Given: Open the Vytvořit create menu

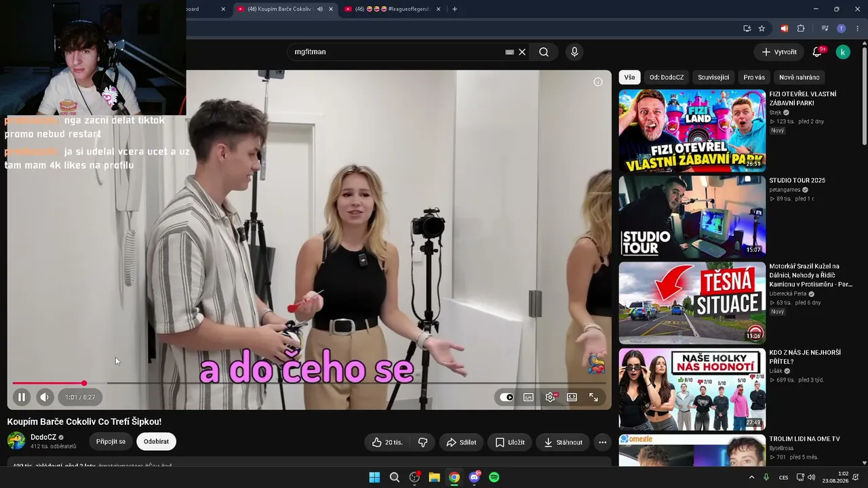Looking at the screenshot, I should [779, 52].
